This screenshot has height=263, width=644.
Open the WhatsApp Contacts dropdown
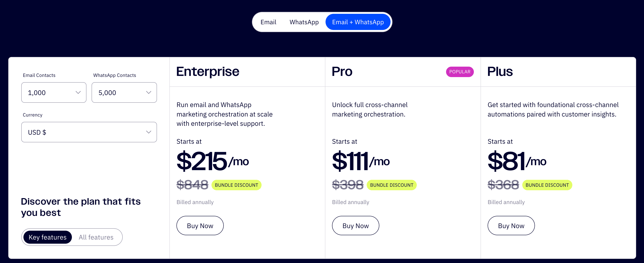click(124, 93)
